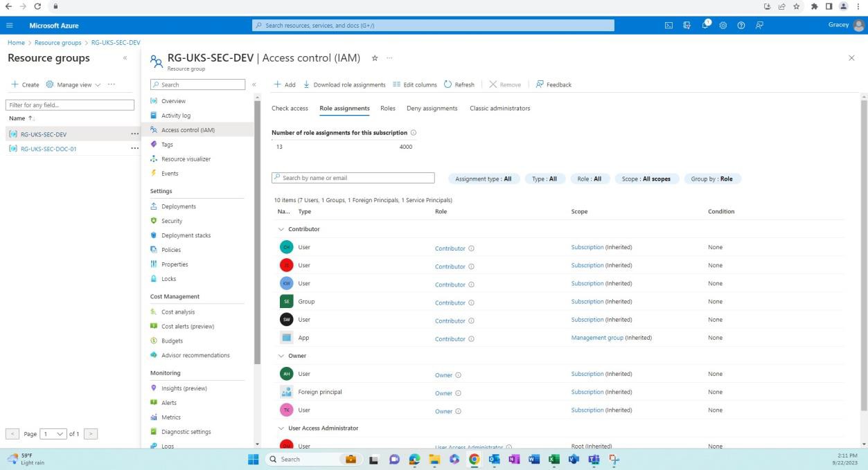Open Cost analysis under Cost Management

178,311
